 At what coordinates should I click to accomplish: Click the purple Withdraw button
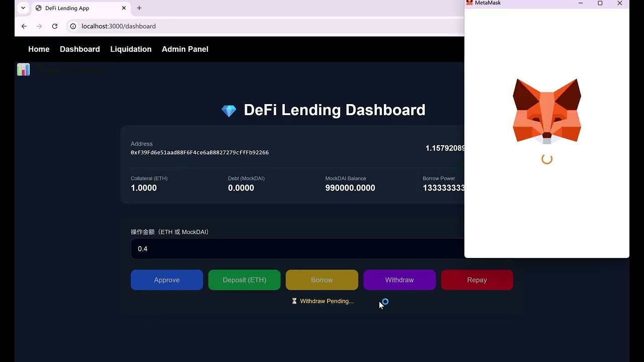[x=399, y=280]
